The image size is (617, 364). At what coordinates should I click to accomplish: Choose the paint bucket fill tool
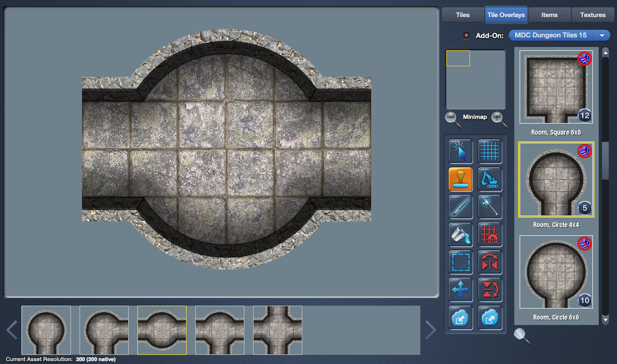pos(460,234)
